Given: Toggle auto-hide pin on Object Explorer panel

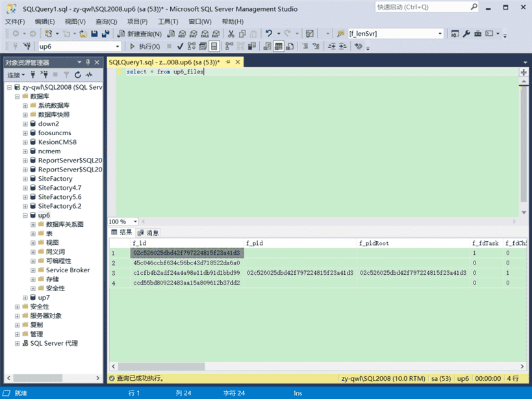Looking at the screenshot, I should tap(89, 62).
